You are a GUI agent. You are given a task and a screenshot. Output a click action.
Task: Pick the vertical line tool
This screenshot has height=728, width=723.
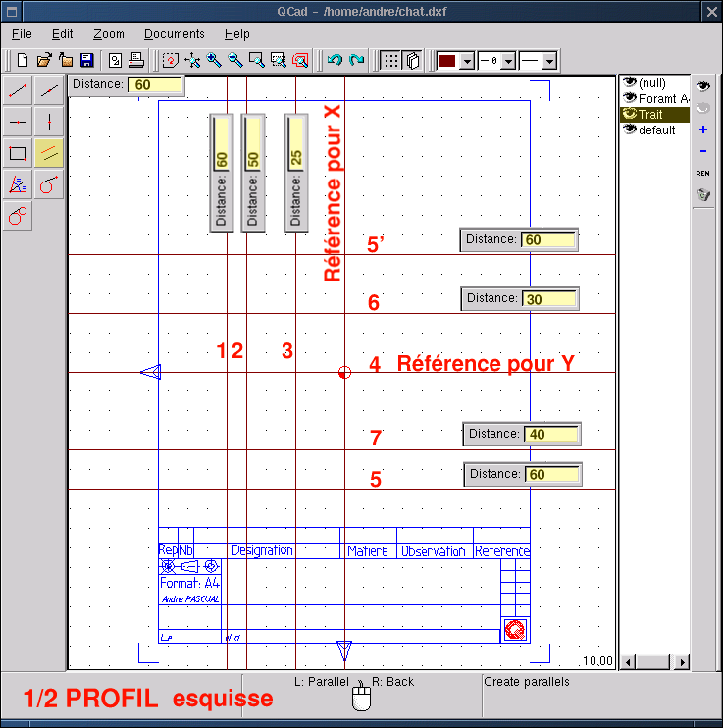[x=49, y=122]
